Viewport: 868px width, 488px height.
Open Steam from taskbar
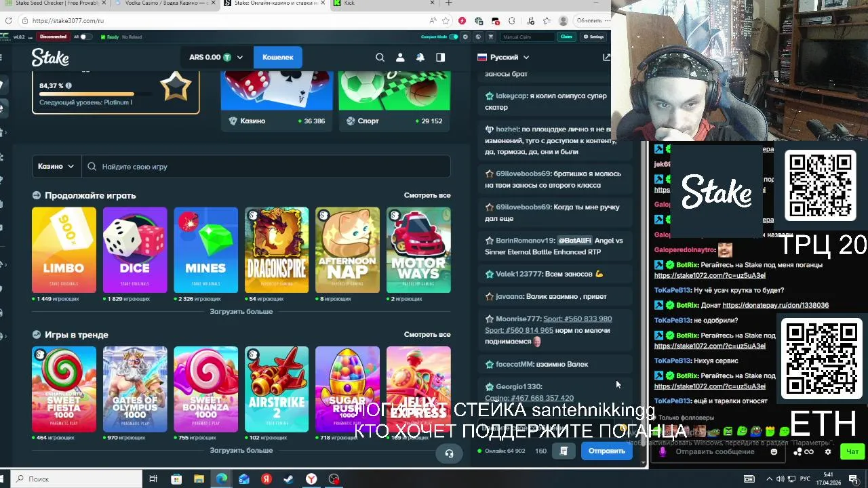coord(288,479)
